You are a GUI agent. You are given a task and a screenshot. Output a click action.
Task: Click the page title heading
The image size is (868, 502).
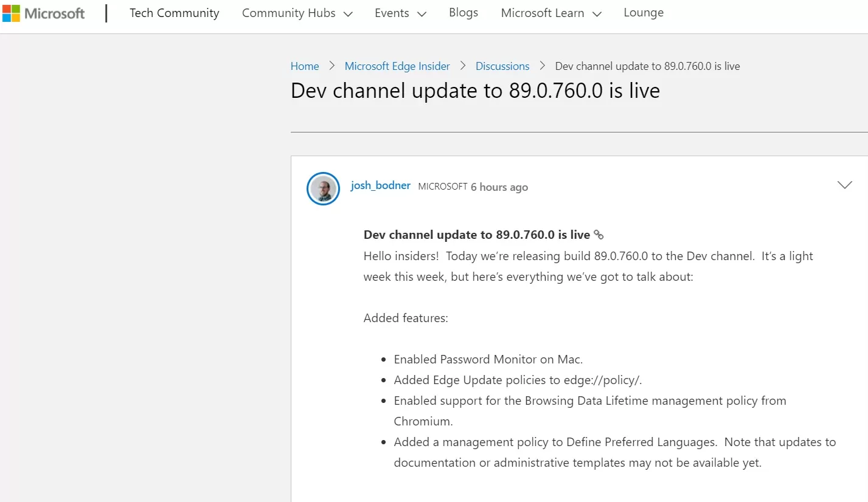pos(475,91)
